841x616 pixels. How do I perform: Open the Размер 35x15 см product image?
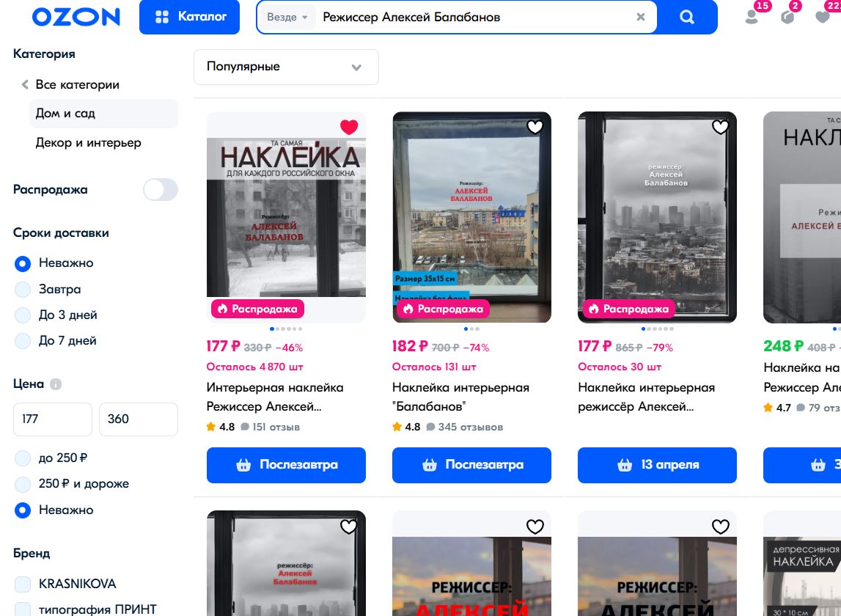pos(471,217)
